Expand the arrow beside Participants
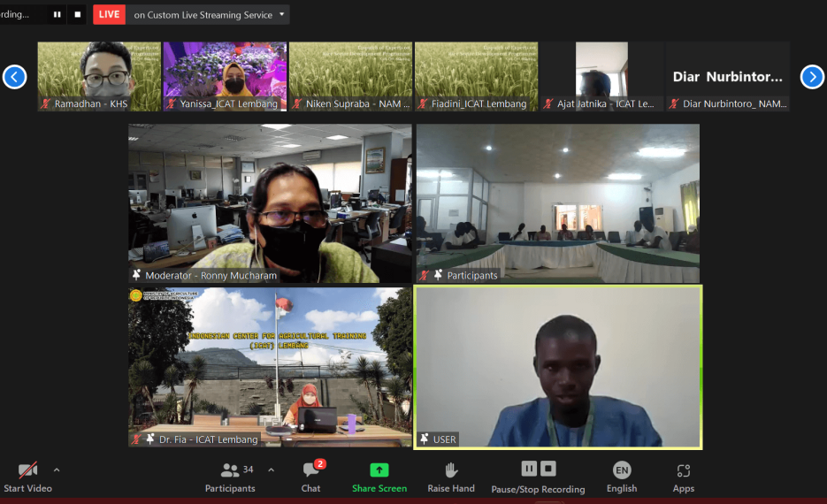827x504 pixels. (x=271, y=470)
